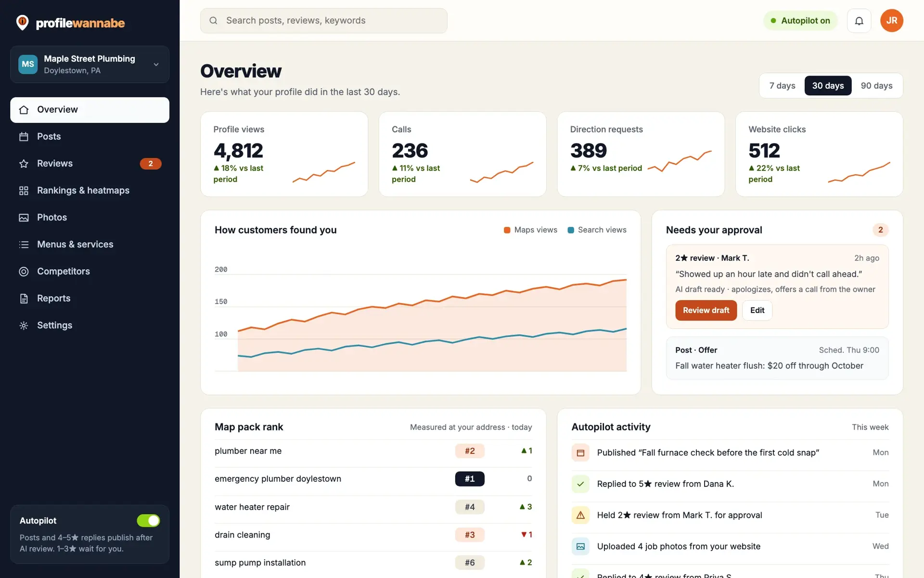Click the Profile views sparkline chart

[x=324, y=172]
